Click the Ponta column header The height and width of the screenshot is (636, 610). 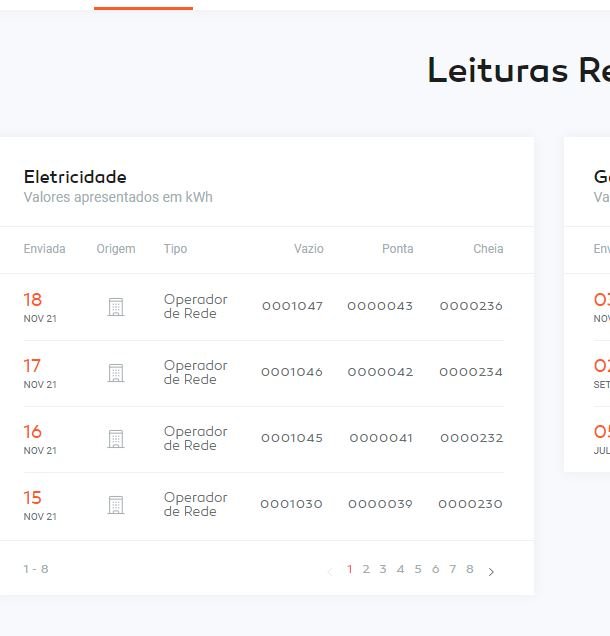(x=397, y=249)
